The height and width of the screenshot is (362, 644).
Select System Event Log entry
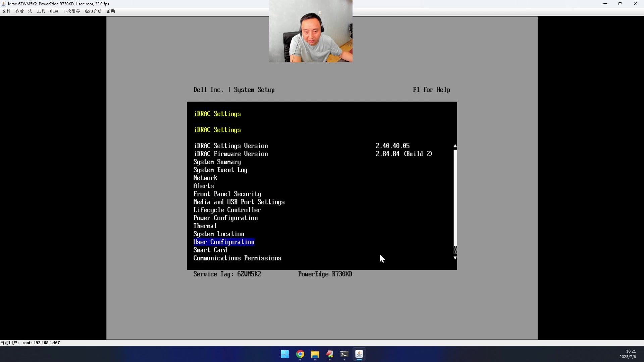(x=220, y=170)
